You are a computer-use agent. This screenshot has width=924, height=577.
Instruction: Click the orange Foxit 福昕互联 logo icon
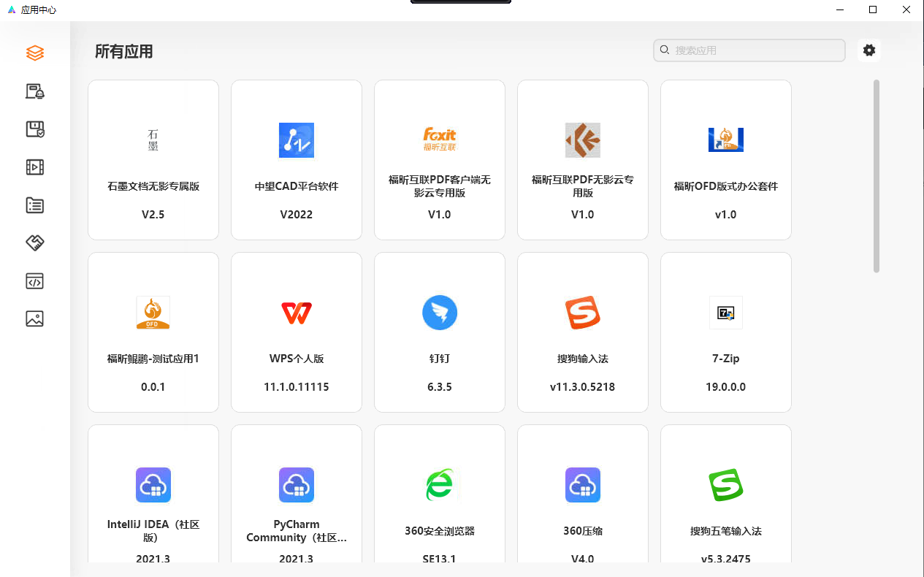tap(440, 139)
